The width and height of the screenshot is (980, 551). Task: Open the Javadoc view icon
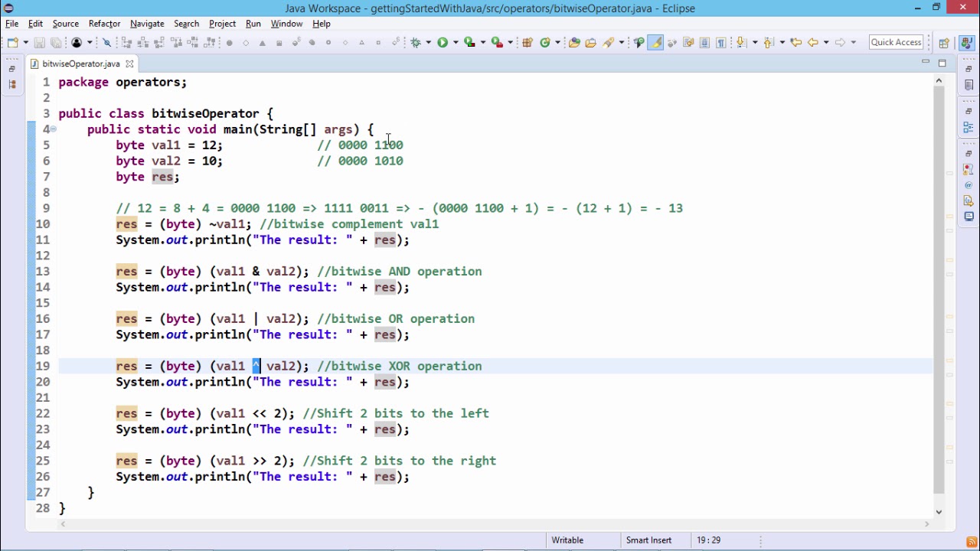point(969,185)
